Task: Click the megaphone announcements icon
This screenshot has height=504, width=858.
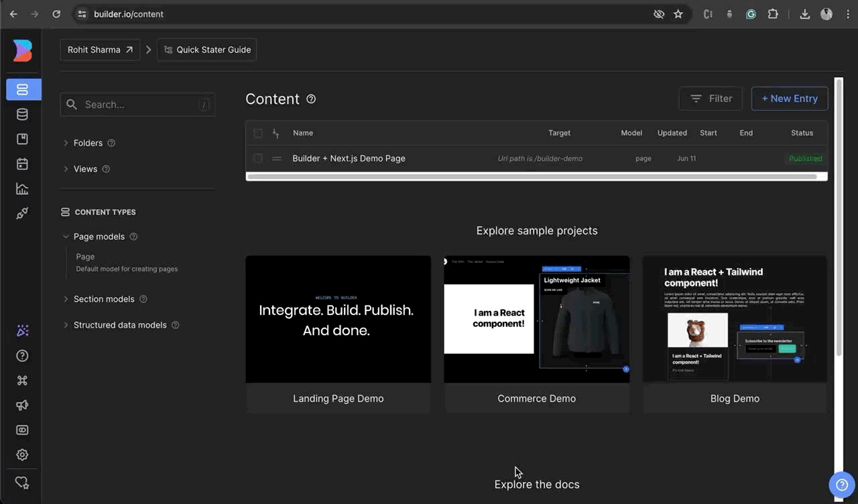Action: 22,405
